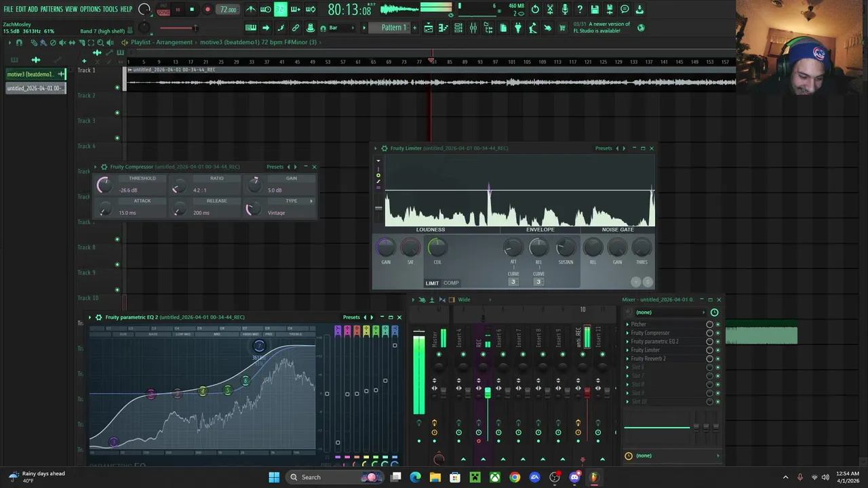Click previous preset arrow in parametric EQ 2

[x=365, y=317]
